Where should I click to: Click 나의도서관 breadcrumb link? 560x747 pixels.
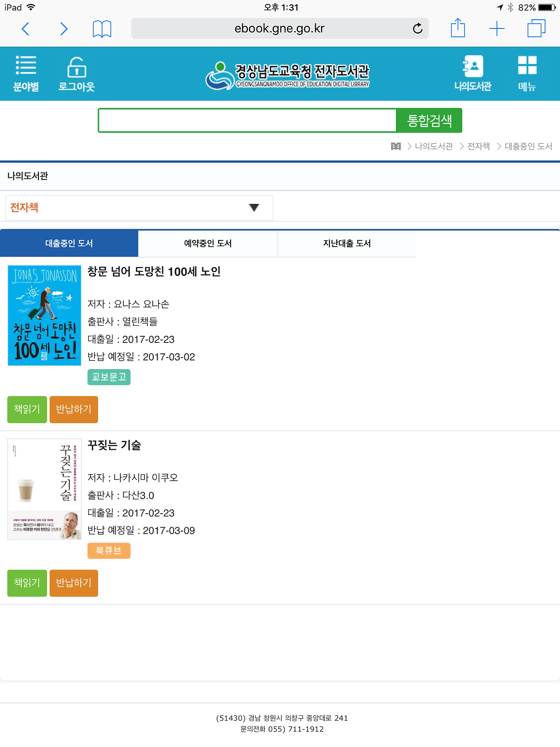pyautogui.click(x=434, y=146)
